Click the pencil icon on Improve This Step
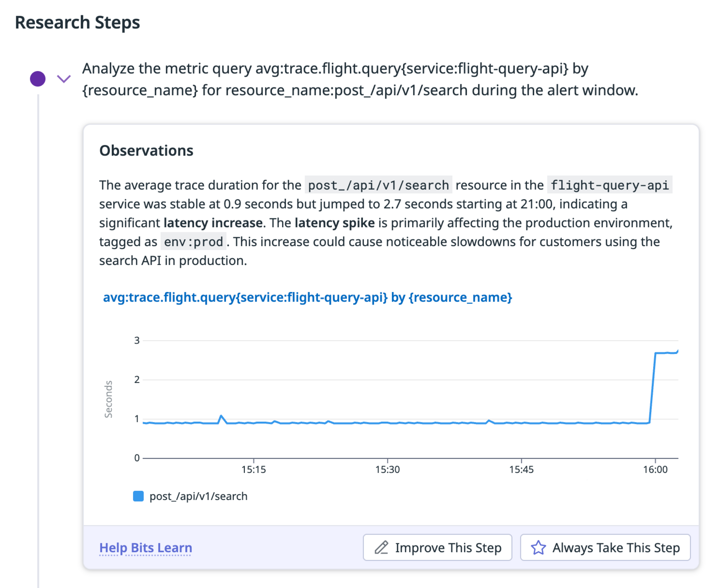 (381, 547)
